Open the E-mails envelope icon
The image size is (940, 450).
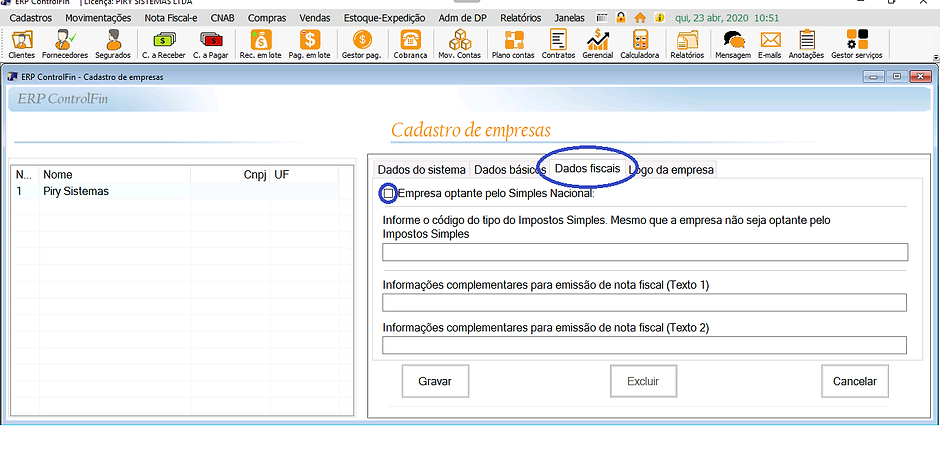pos(770,45)
